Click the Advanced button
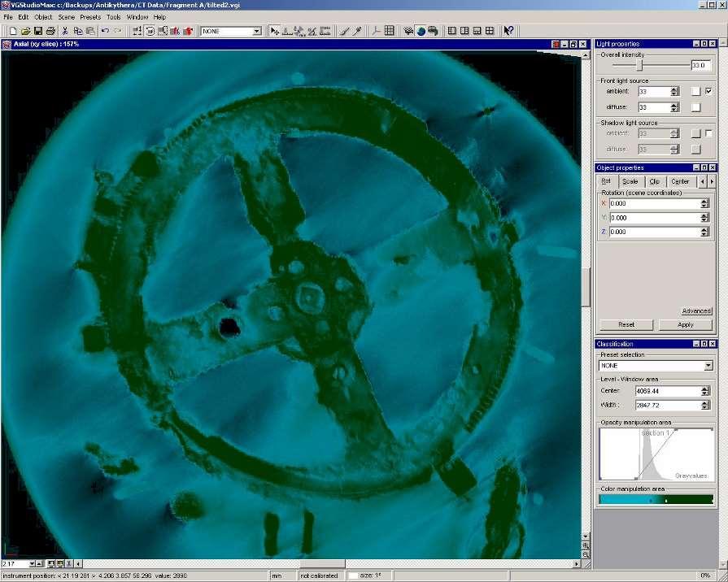 pyautogui.click(x=696, y=311)
